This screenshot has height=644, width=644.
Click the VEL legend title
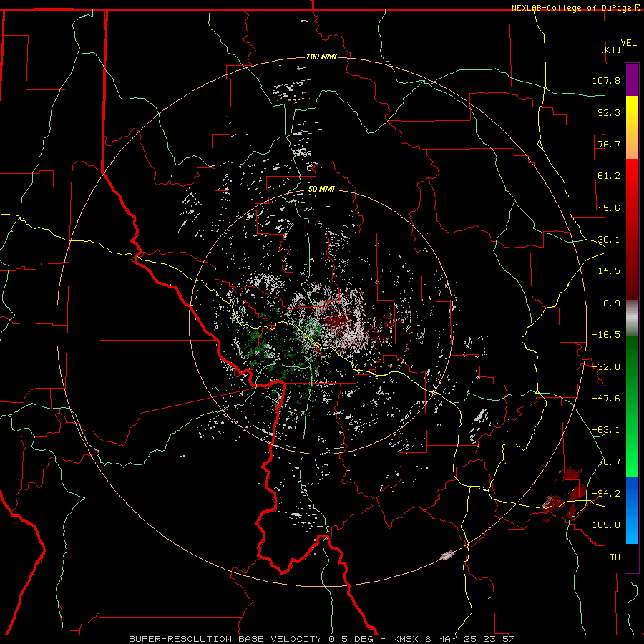(x=628, y=43)
